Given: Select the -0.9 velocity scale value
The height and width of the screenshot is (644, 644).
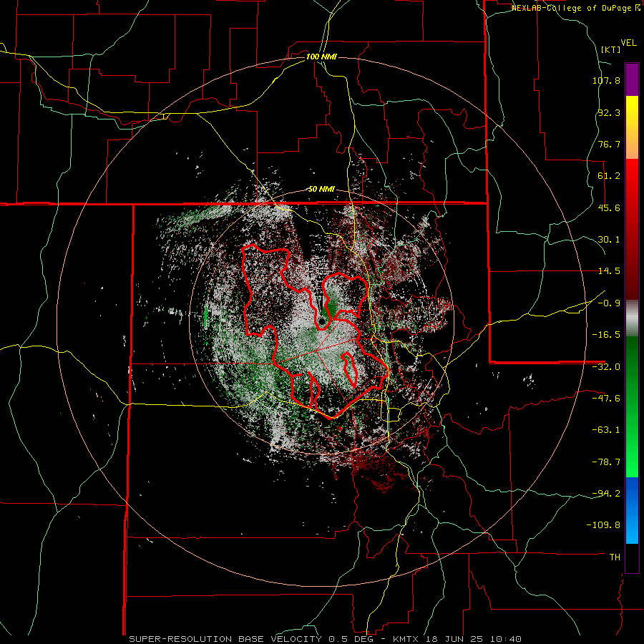Looking at the screenshot, I should click(609, 303).
